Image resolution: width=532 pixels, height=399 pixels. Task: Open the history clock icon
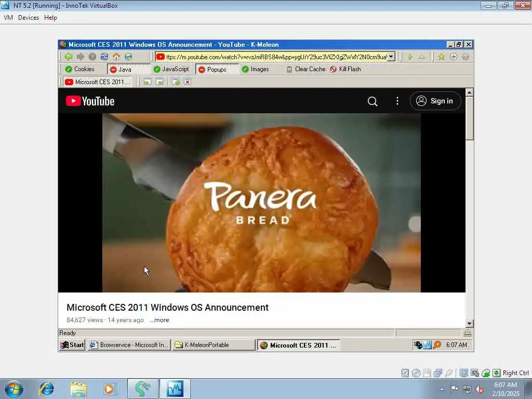[x=453, y=57]
